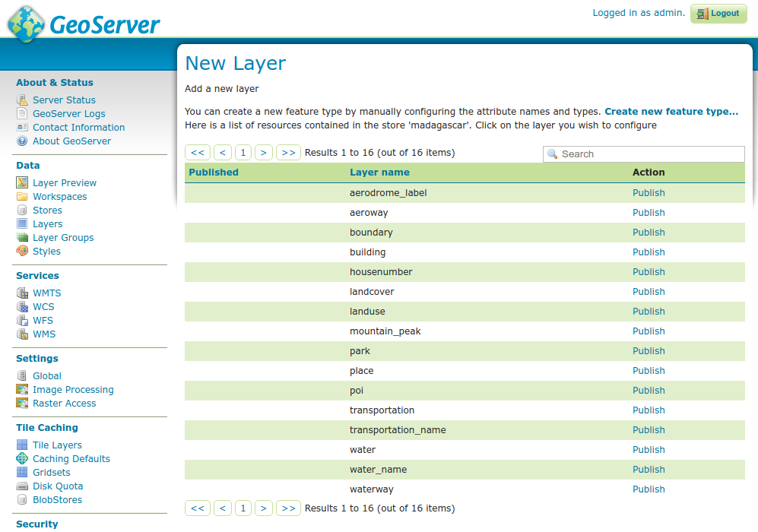Click the Disk Quota icon
758x532 pixels.
pos(22,486)
